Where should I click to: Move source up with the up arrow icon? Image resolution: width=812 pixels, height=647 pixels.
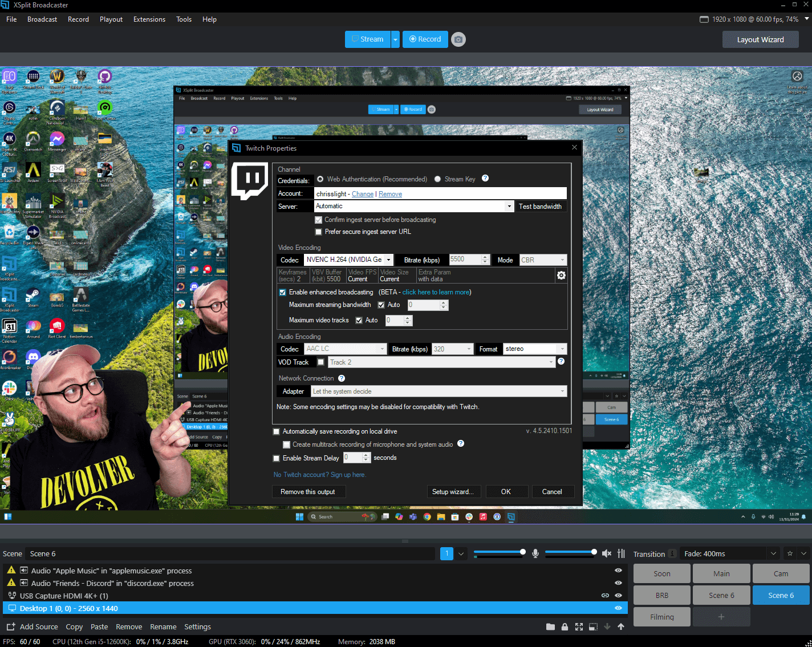click(x=621, y=626)
